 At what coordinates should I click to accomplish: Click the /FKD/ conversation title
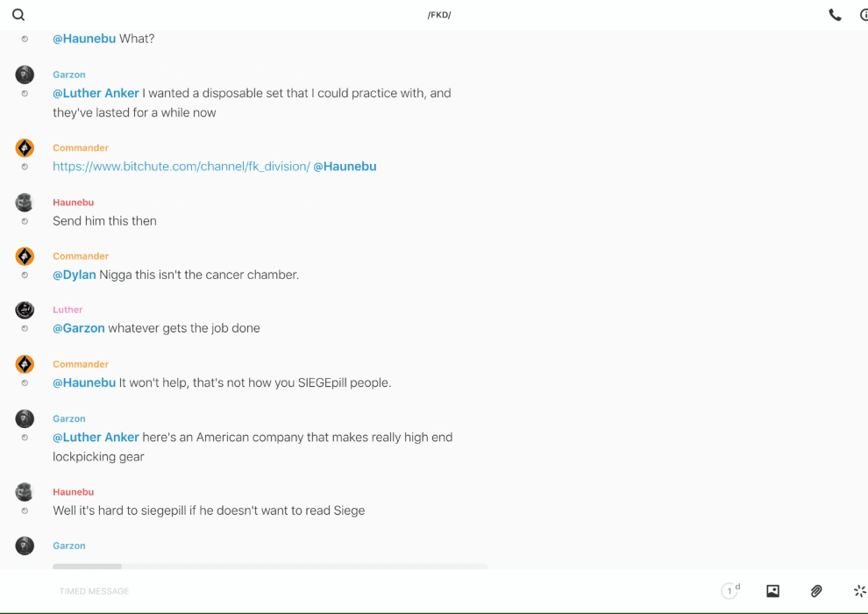click(439, 15)
